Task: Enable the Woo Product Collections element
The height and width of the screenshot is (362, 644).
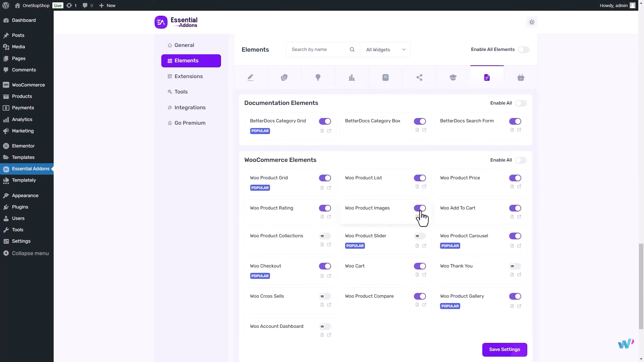Action: [325, 236]
